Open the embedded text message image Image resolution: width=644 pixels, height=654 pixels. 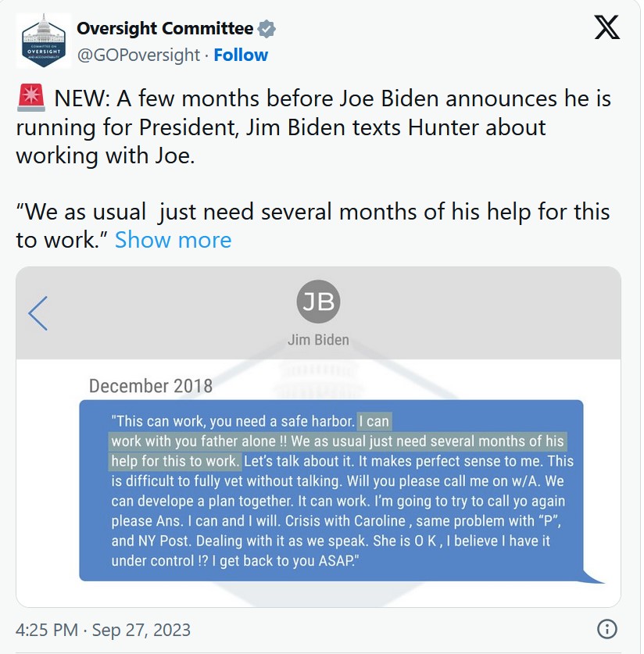tap(318, 437)
